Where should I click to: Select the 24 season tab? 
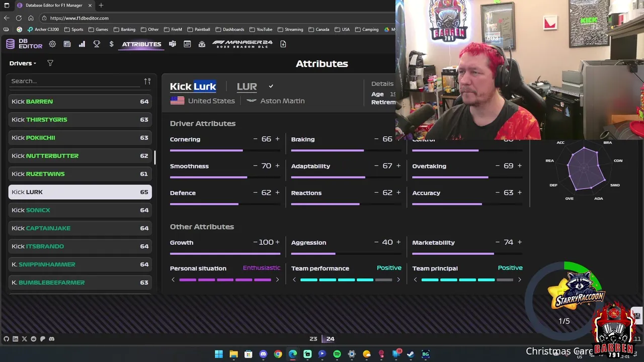coord(330,339)
